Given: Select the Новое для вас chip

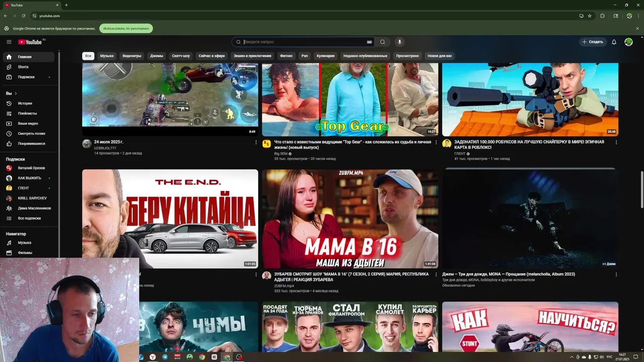Looking at the screenshot, I should (440, 56).
